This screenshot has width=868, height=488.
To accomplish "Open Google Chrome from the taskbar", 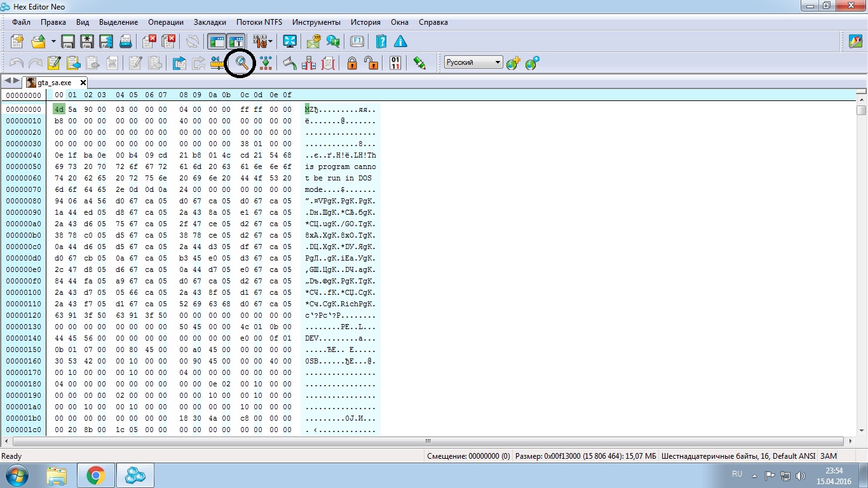I will (x=96, y=475).
